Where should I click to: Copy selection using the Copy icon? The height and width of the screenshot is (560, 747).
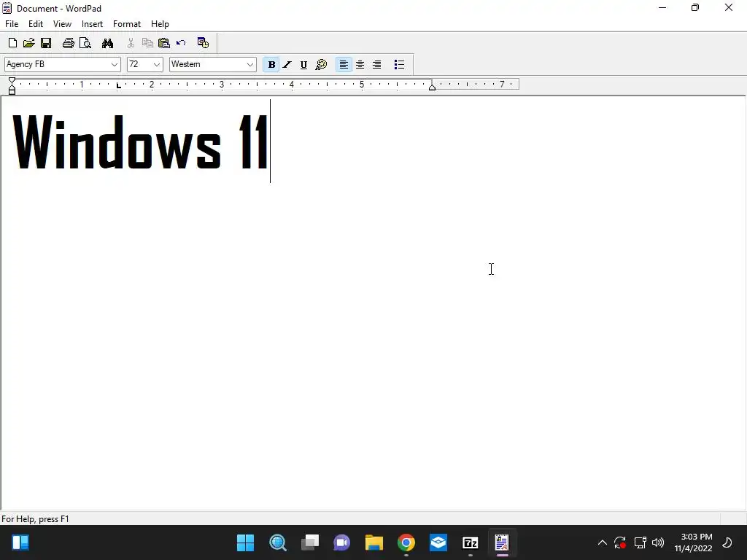[147, 43]
